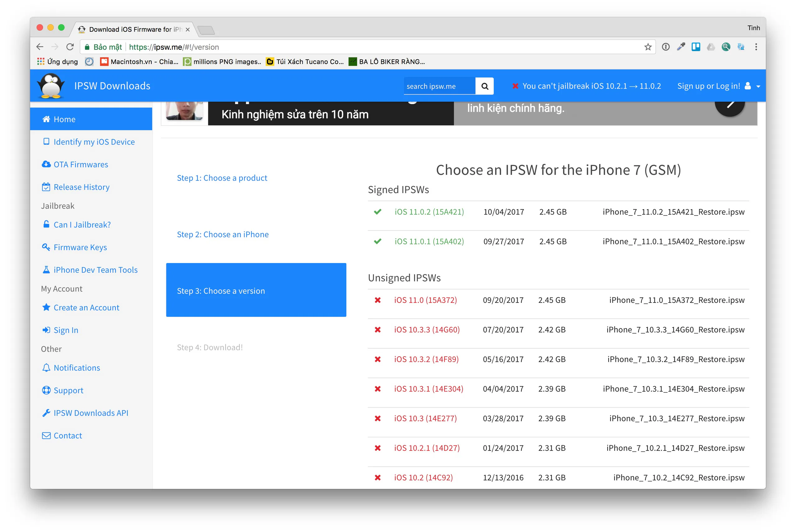Open Release History page
Viewport: 796px width, 532px height.
76,187
